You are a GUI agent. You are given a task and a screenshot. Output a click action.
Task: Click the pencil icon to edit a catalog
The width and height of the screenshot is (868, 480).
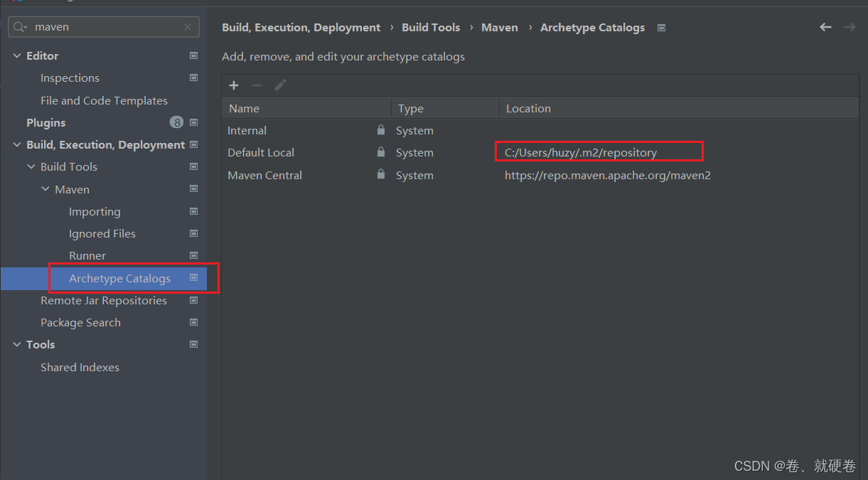point(279,85)
